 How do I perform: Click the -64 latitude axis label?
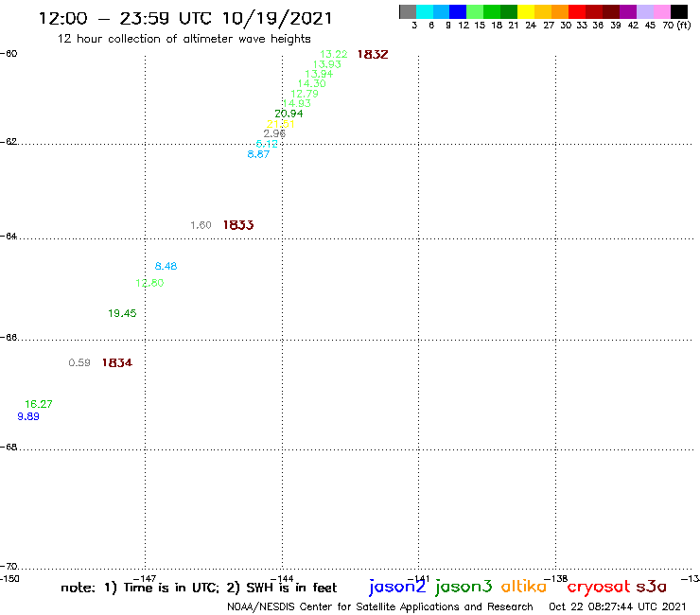pos(9,236)
